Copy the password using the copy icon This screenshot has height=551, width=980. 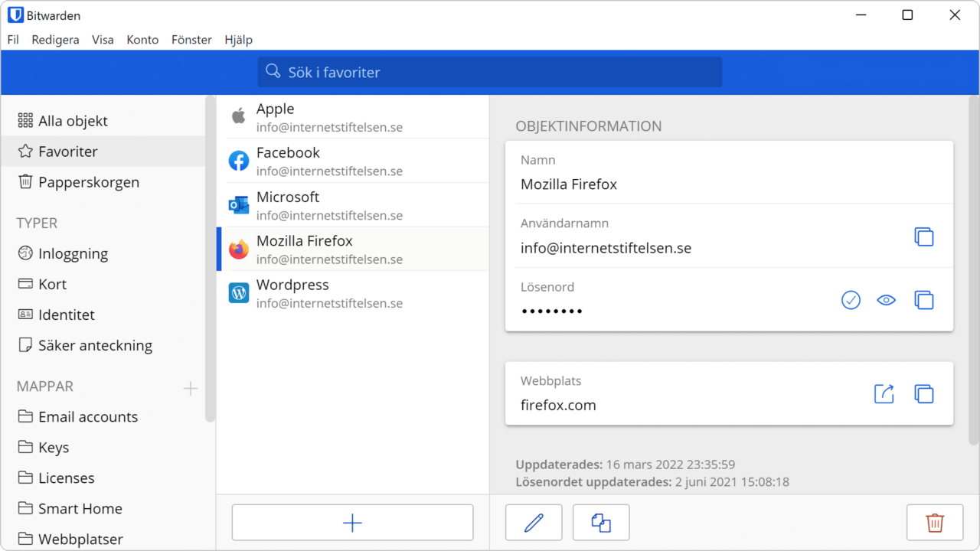click(x=924, y=300)
